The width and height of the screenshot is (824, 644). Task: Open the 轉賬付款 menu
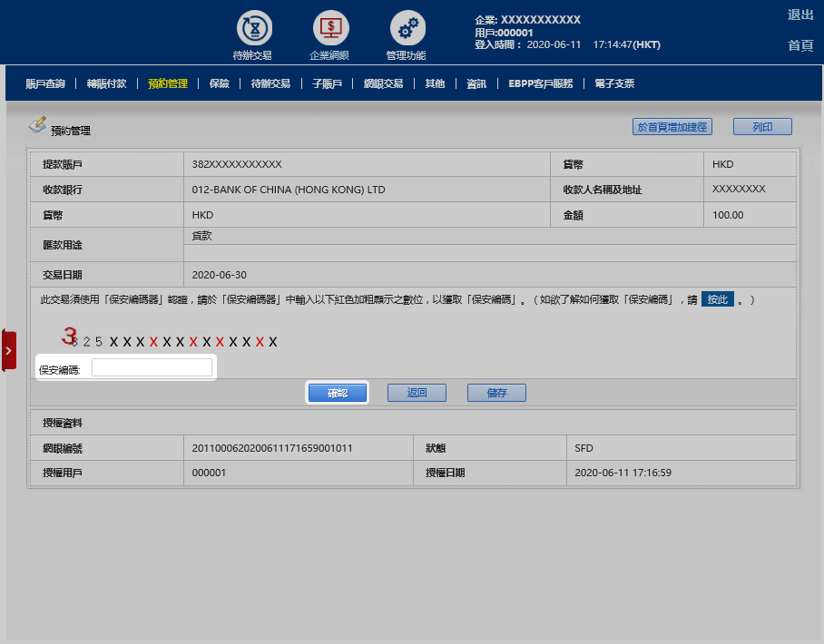[x=106, y=83]
